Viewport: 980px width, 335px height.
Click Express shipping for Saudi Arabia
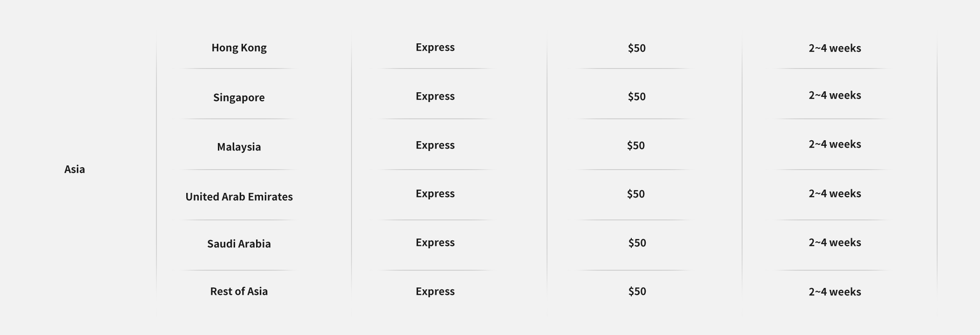pyautogui.click(x=435, y=243)
